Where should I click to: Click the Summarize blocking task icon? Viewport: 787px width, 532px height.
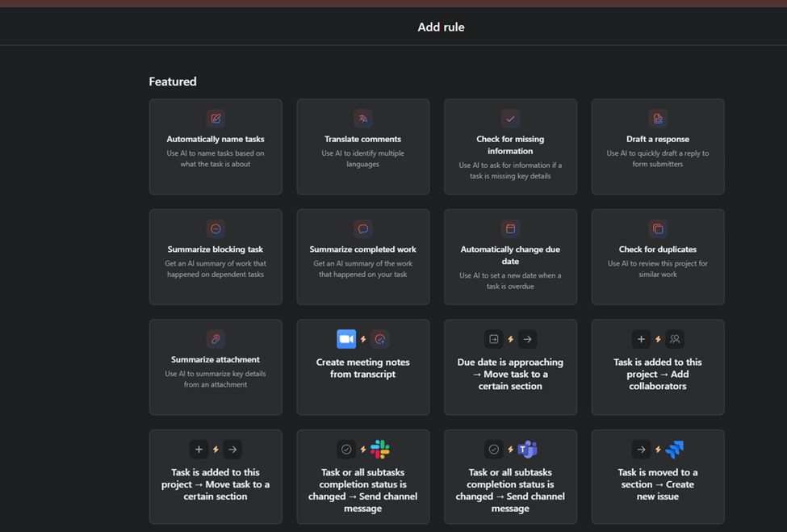coord(216,229)
